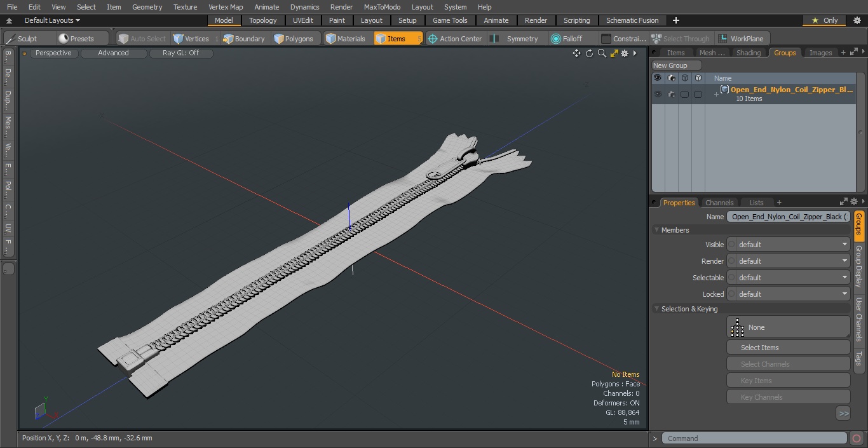The width and height of the screenshot is (868, 448).
Task: Activate the viewport pan (move) icon
Action: click(x=576, y=53)
